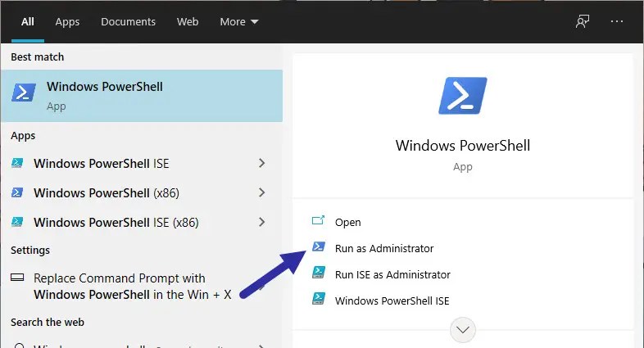Click large PowerShell logo in details pane
This screenshot has width=644, height=348.
[x=463, y=96]
